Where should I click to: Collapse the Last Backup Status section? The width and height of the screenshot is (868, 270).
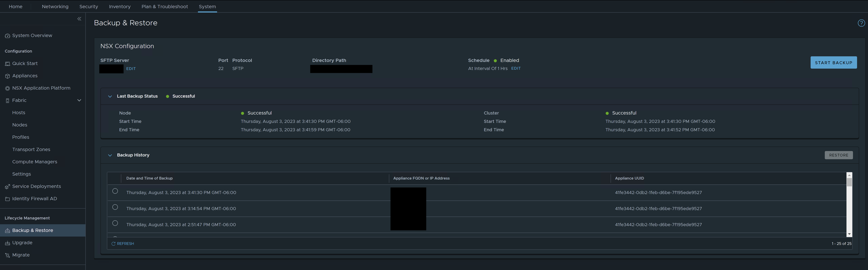pos(110,96)
